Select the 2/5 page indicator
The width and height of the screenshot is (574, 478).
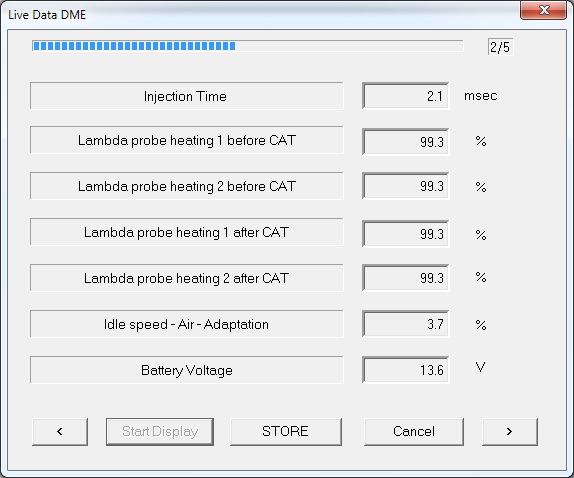click(500, 47)
